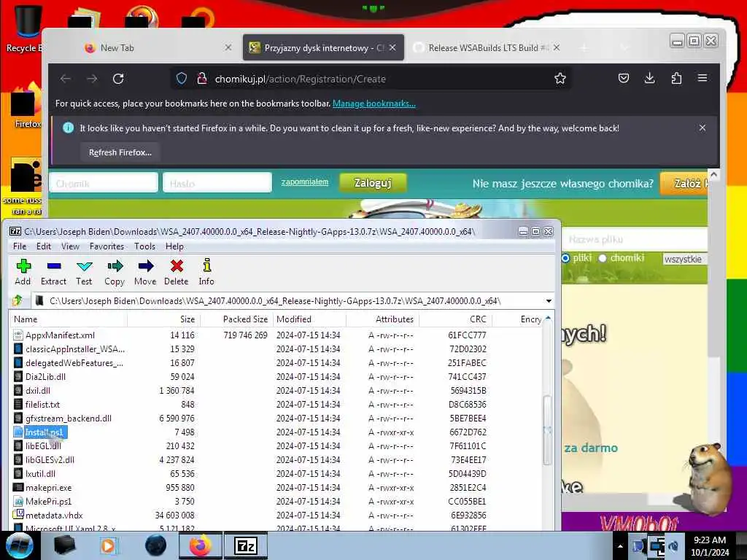Open Save to Pocket icon
747x560 pixels.
click(x=624, y=78)
